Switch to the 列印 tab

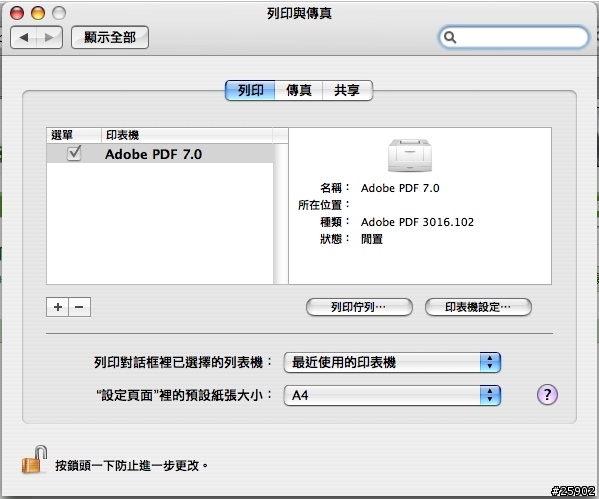tap(250, 91)
